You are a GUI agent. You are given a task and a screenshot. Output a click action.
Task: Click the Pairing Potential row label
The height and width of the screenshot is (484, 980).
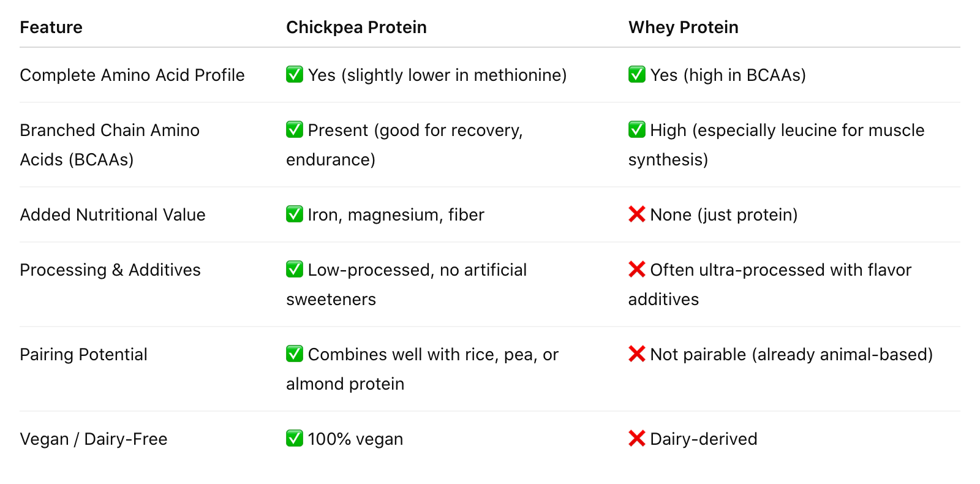pos(83,355)
